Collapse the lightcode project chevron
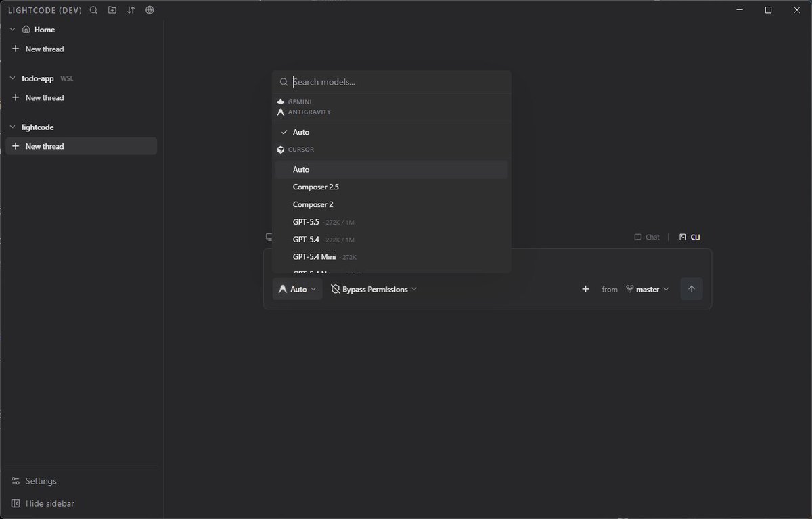Image resolution: width=812 pixels, height=519 pixels. tap(12, 127)
